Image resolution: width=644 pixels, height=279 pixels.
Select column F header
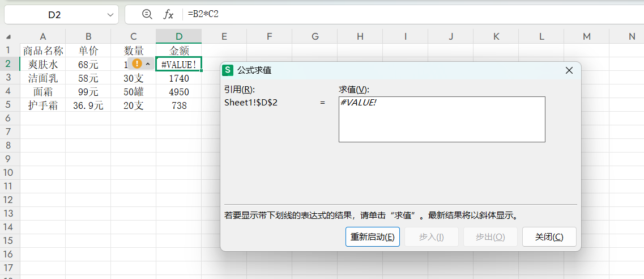[x=270, y=36]
